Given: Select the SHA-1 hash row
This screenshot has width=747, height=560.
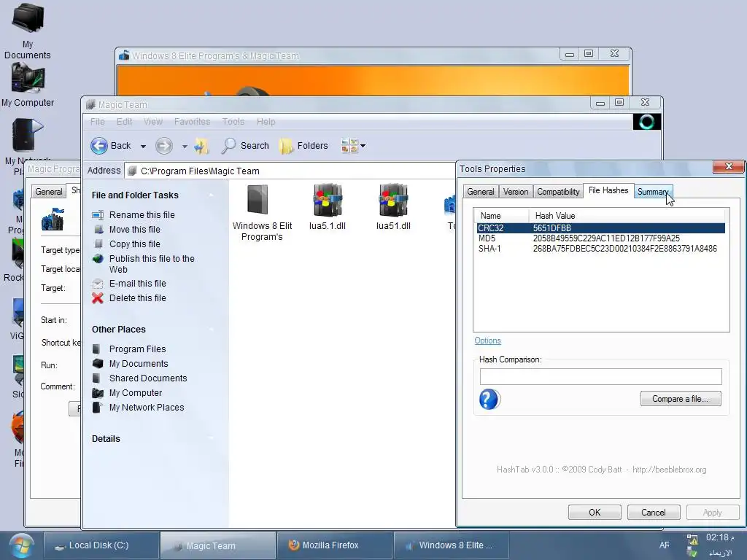Looking at the screenshot, I should 601,249.
